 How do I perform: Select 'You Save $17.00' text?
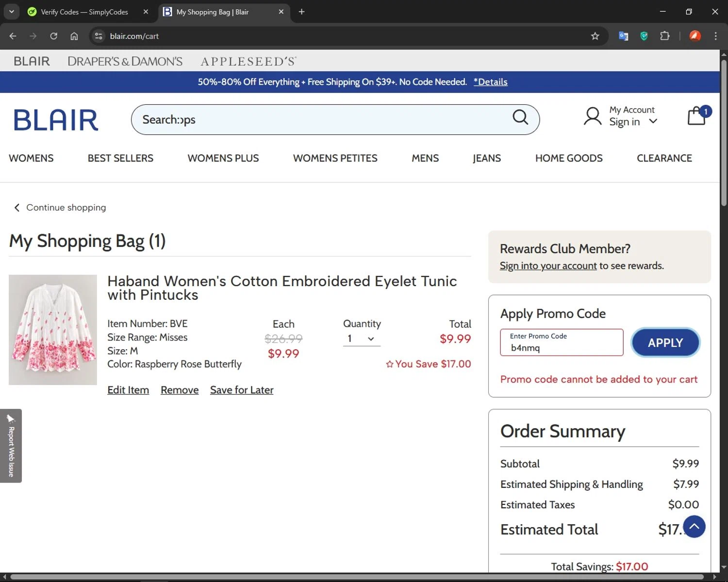pos(429,364)
